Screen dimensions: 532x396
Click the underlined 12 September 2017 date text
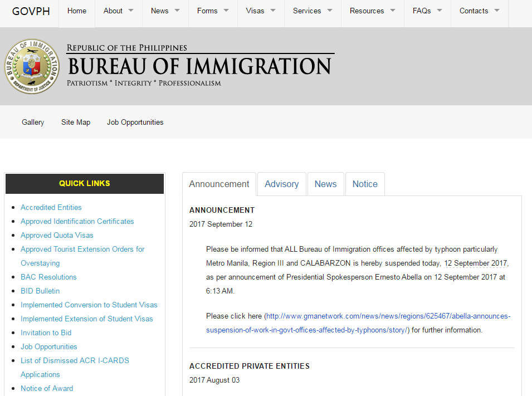476,263
